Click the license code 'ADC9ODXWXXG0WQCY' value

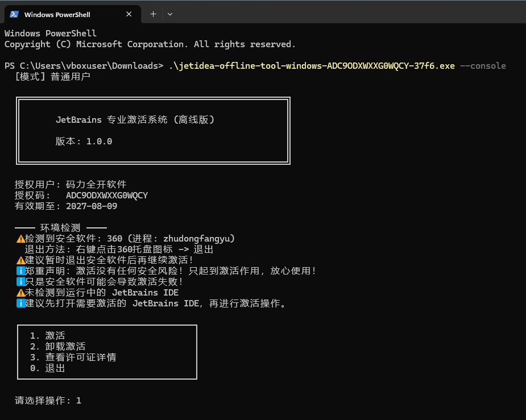click(107, 196)
